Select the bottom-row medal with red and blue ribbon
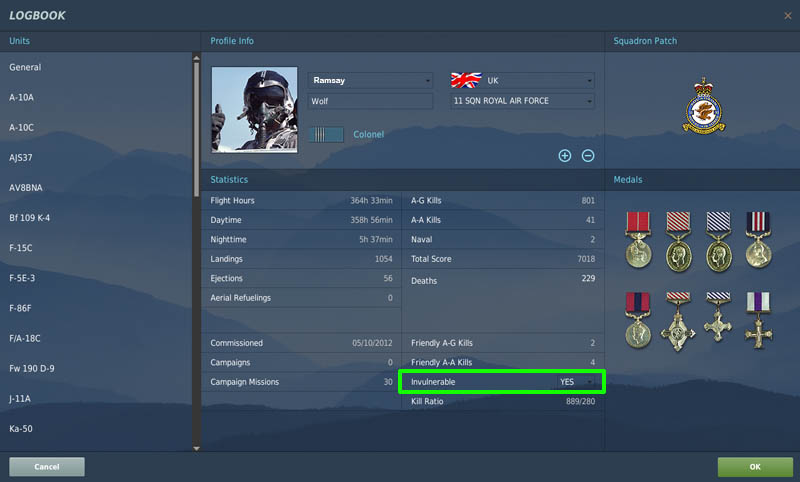The height and width of the screenshot is (482, 800). [638, 320]
